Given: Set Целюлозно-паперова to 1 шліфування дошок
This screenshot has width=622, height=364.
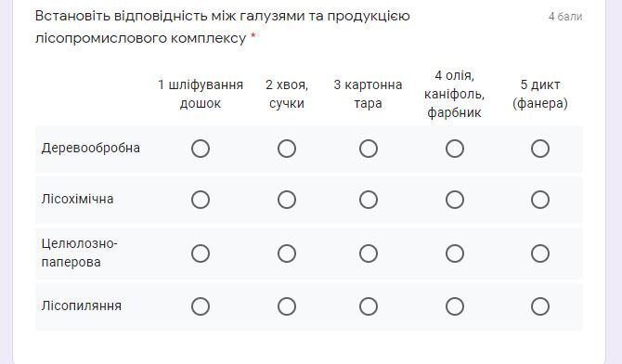Looking at the screenshot, I should (201, 253).
